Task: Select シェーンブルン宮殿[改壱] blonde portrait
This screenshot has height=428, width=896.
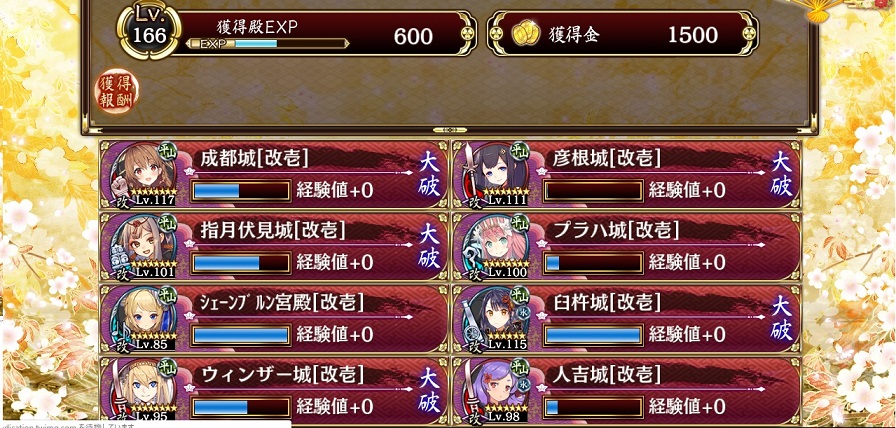Action: pyautogui.click(x=143, y=318)
